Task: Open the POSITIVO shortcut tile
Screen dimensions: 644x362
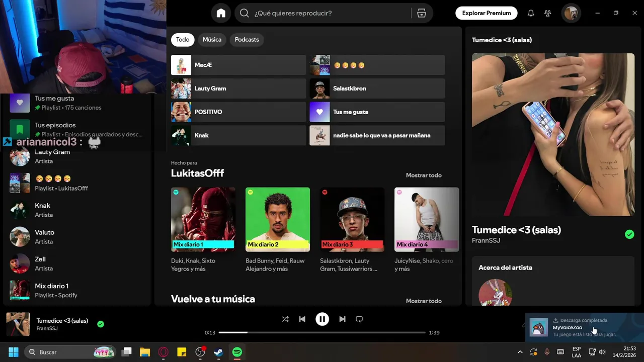Action: (x=238, y=112)
